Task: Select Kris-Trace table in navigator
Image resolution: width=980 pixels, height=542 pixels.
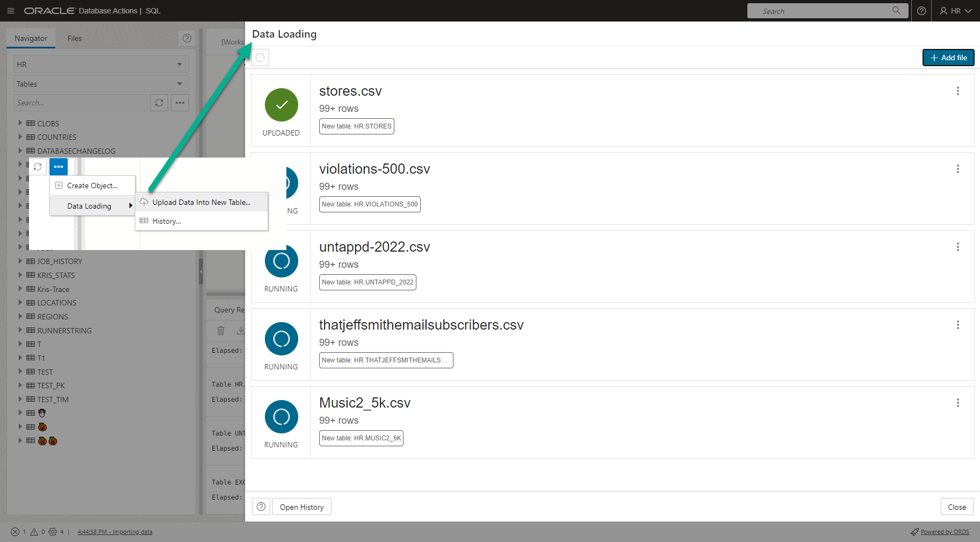Action: coord(53,289)
